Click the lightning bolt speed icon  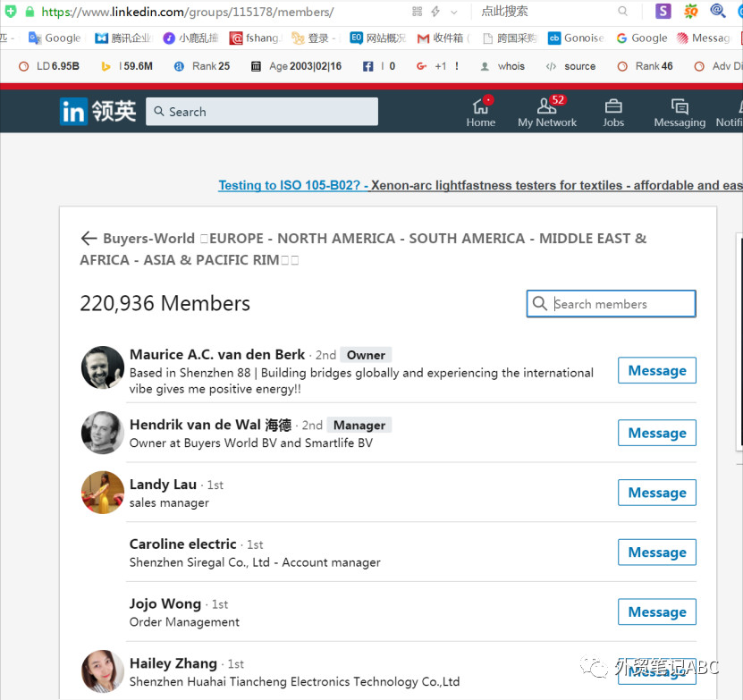(x=435, y=12)
